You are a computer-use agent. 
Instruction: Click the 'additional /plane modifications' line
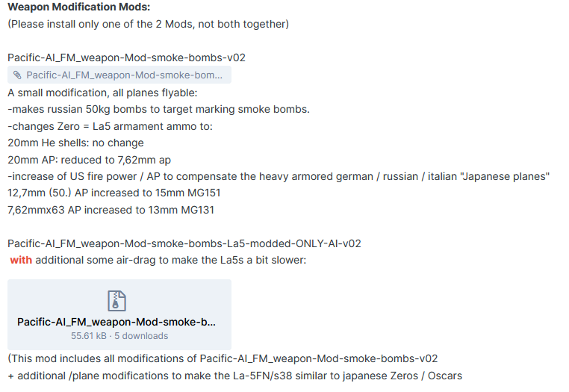coord(234,376)
